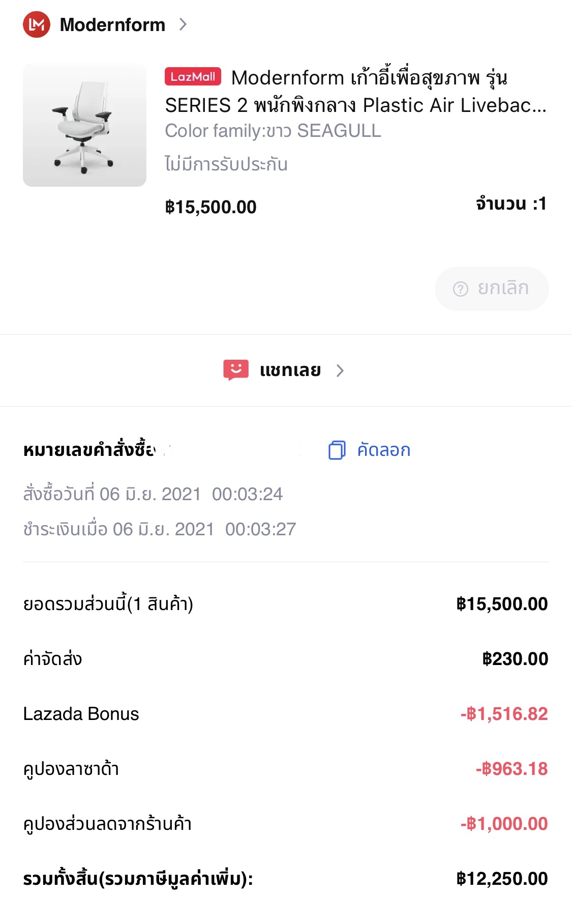The height and width of the screenshot is (924, 572).
Task: Tap the Modernform store logo icon
Action: coord(37,24)
